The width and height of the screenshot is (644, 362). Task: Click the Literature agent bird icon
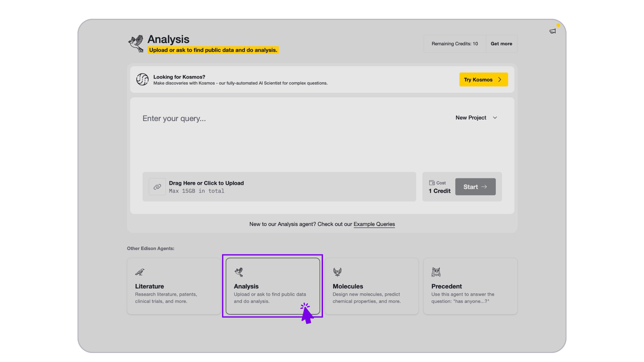(x=140, y=272)
